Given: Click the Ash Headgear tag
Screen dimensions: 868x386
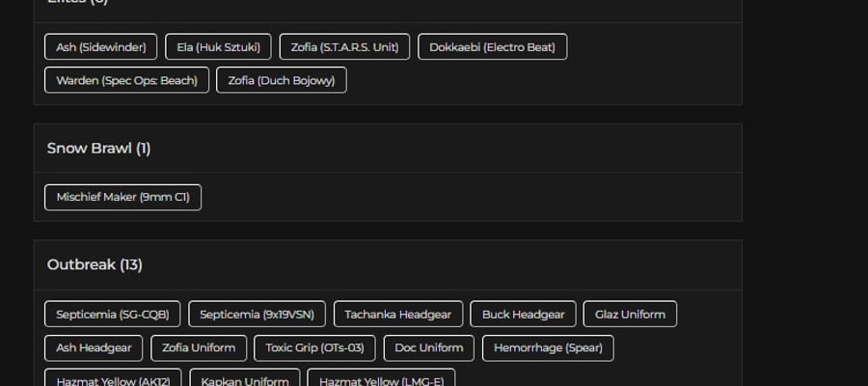Looking at the screenshot, I should pos(94,348).
